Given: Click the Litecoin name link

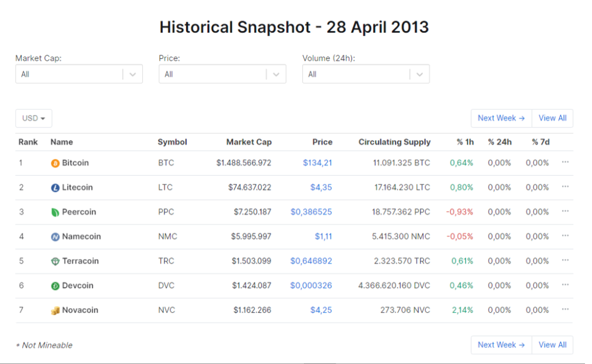Looking at the screenshot, I should 77,187.
